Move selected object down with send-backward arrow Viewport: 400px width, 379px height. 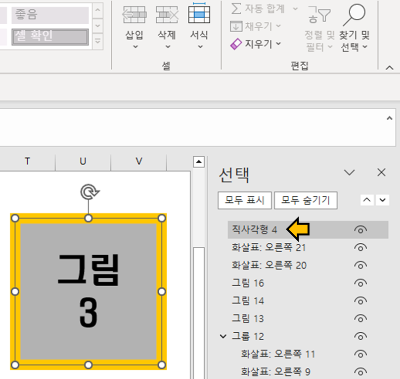382,200
